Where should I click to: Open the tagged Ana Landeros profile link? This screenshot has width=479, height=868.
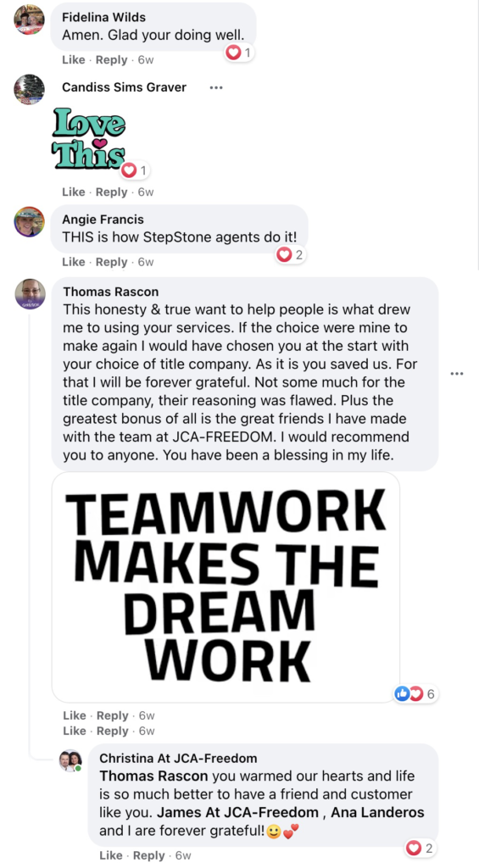pyautogui.click(x=377, y=813)
